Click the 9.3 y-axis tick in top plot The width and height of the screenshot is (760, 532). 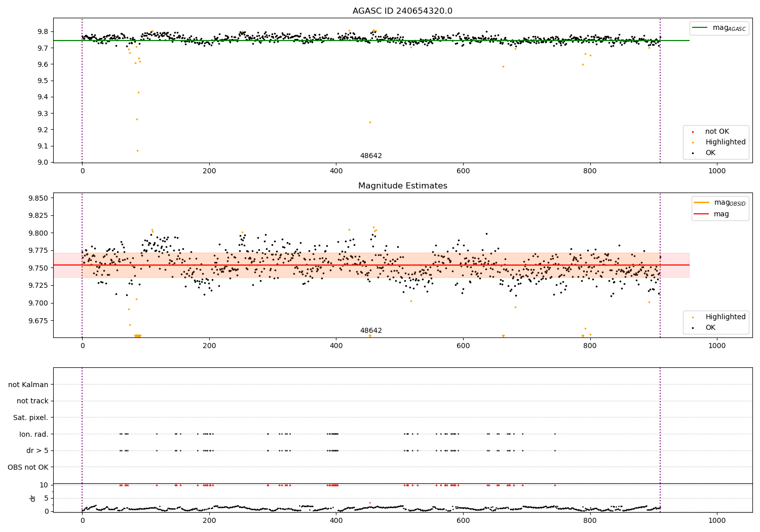(43, 113)
